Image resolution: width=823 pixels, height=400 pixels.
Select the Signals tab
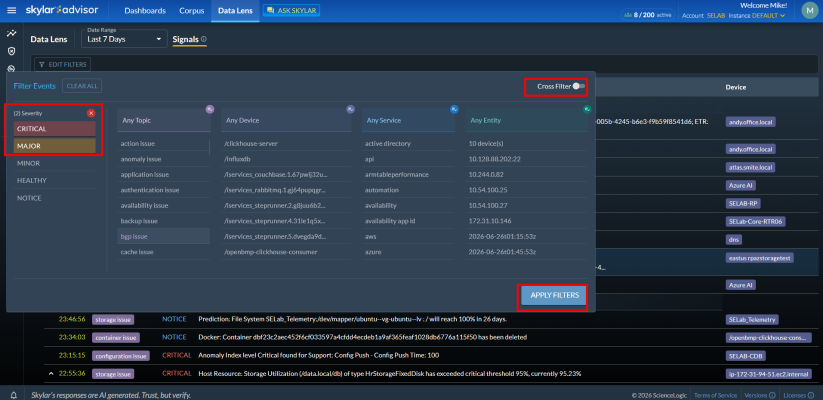pos(186,39)
